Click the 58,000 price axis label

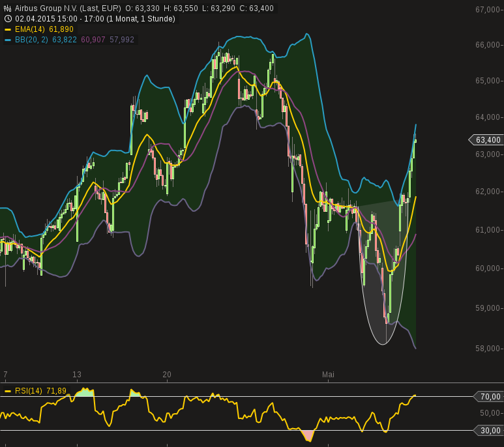click(x=488, y=349)
